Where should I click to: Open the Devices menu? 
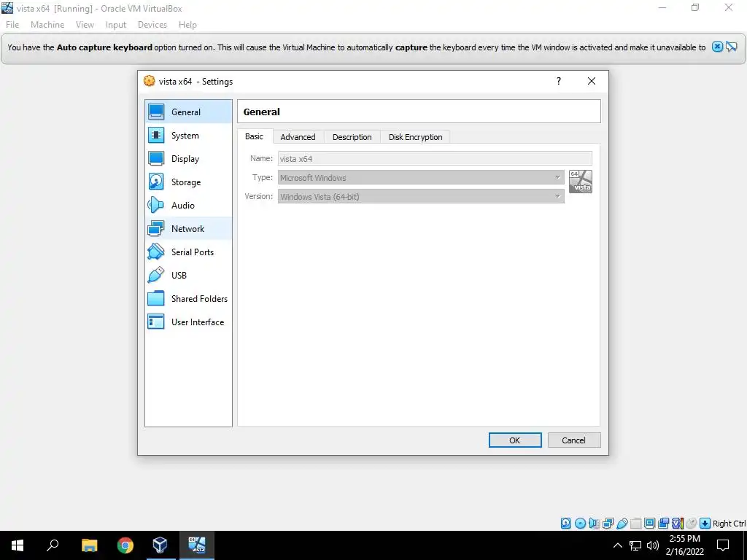(152, 25)
